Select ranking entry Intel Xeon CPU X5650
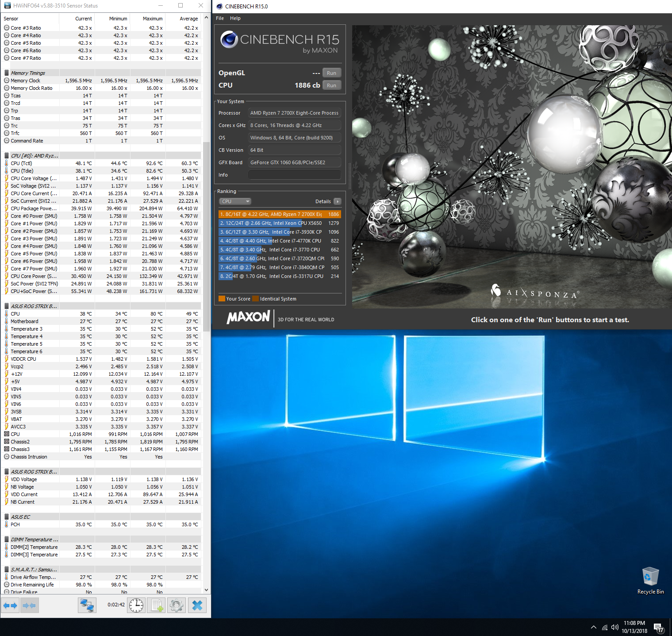Screen dimensions: 672x636 [x=280, y=223]
